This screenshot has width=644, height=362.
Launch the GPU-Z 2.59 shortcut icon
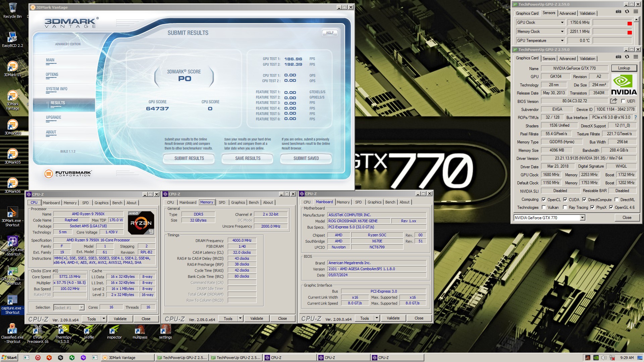point(12,275)
